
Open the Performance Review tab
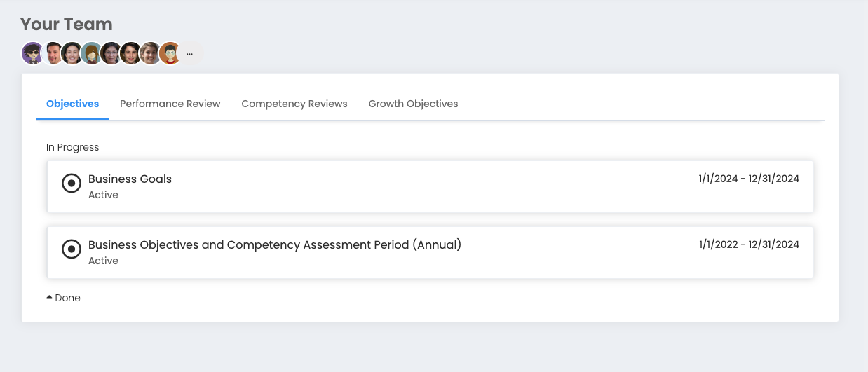(x=170, y=104)
